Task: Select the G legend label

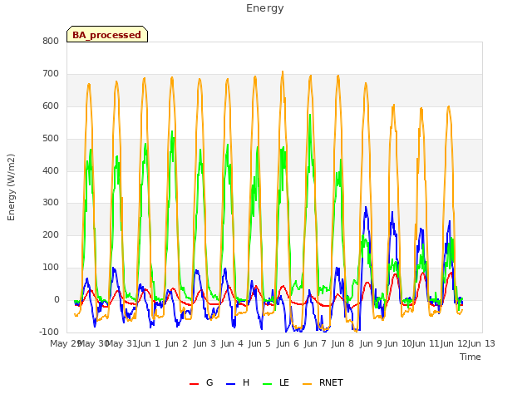Action: click(209, 382)
